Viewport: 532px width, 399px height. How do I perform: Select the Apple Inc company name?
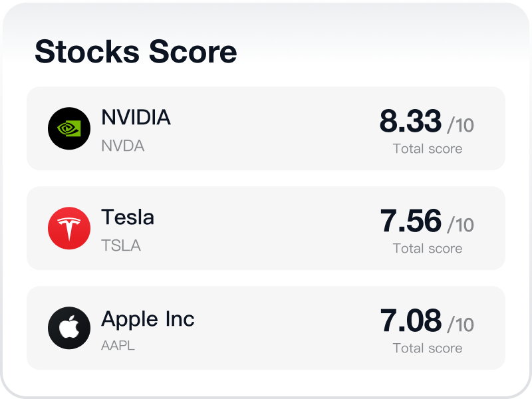(x=148, y=319)
